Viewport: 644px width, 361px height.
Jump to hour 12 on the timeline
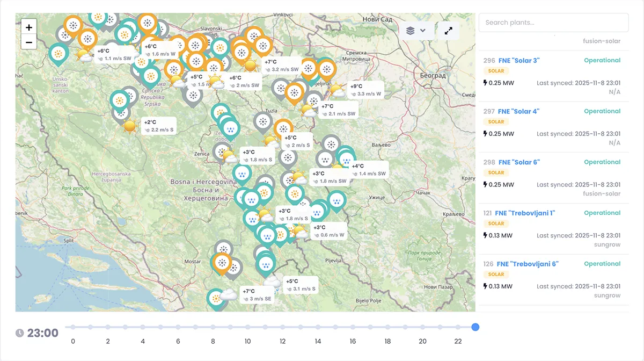tap(282, 327)
